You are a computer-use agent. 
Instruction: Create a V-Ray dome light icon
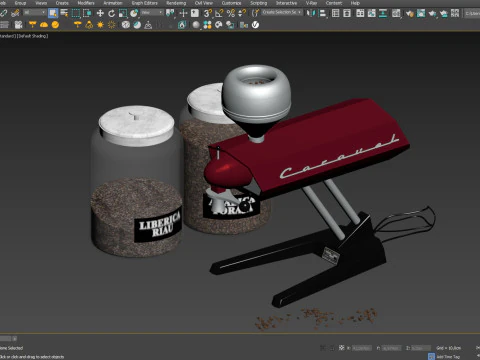coord(44,25)
